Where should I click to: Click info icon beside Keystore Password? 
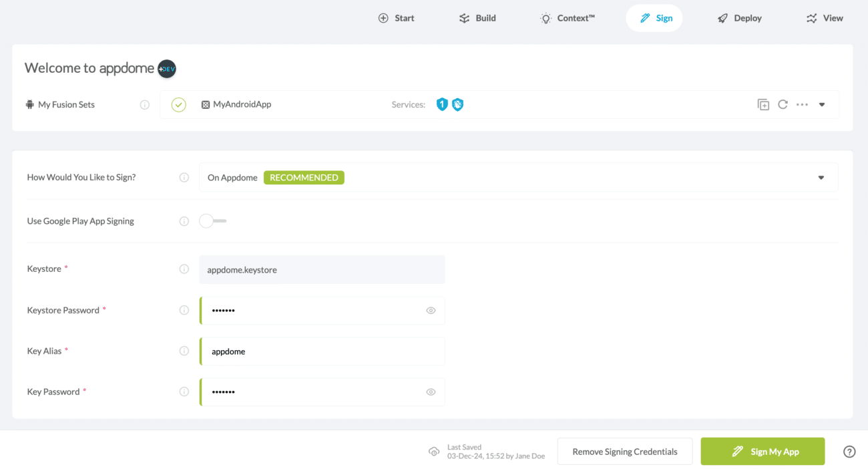pyautogui.click(x=184, y=310)
